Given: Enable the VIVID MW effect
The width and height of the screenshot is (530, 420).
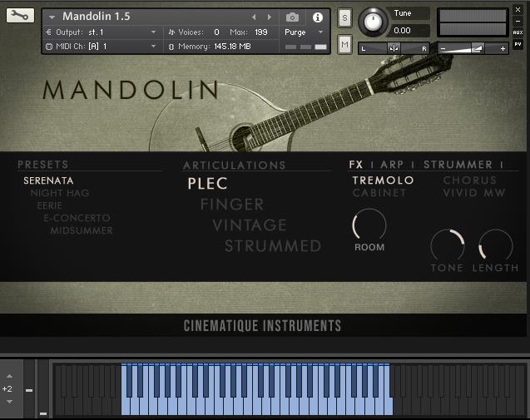Looking at the screenshot, I should [x=474, y=193].
